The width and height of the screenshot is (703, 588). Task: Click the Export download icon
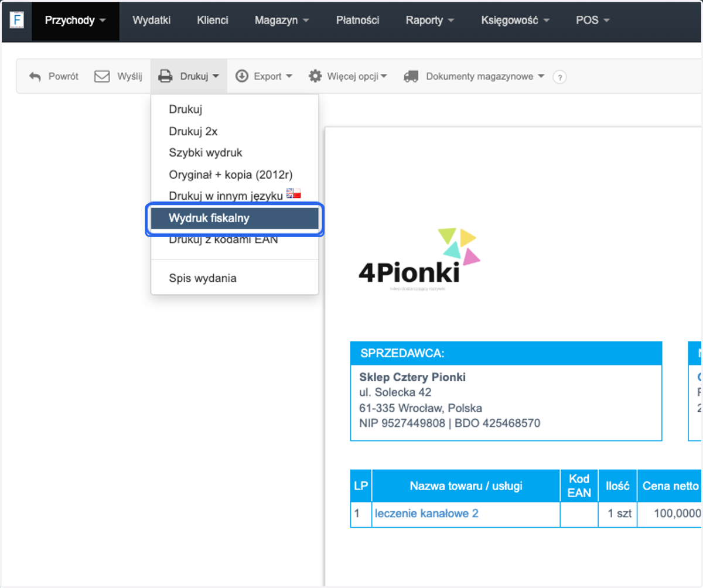242,76
